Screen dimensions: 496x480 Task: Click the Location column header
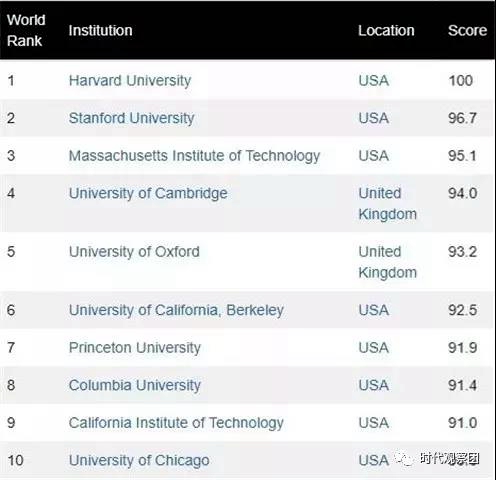click(386, 31)
